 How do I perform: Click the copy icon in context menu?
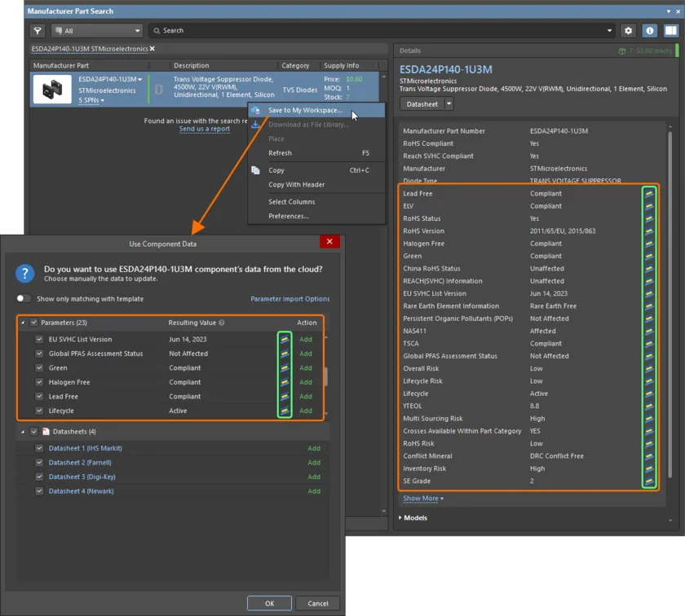[255, 170]
